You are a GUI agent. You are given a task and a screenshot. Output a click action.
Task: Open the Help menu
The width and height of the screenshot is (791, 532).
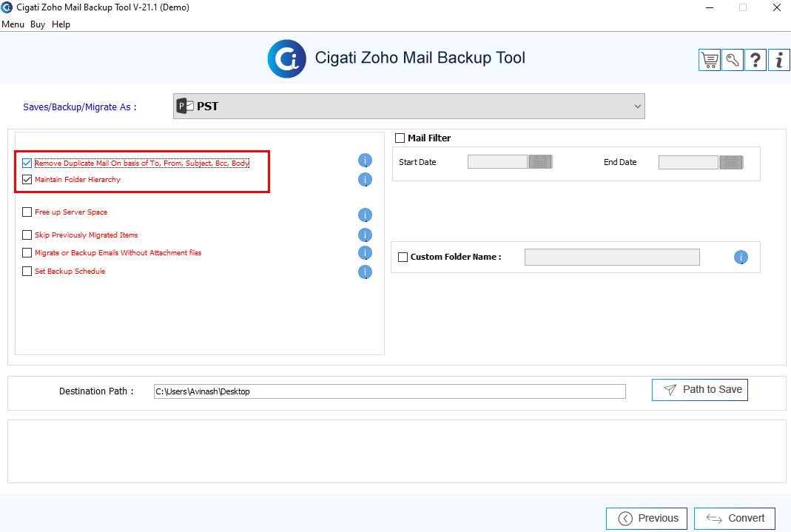(x=61, y=24)
